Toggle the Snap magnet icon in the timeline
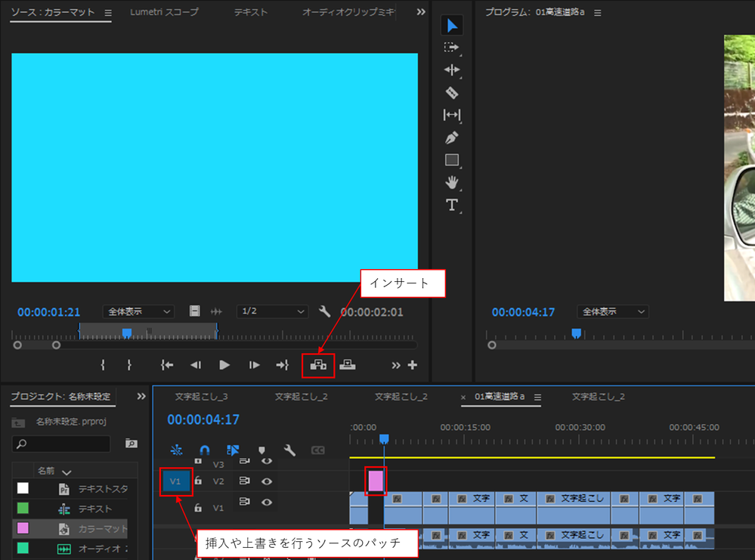The image size is (755, 560). [x=203, y=450]
